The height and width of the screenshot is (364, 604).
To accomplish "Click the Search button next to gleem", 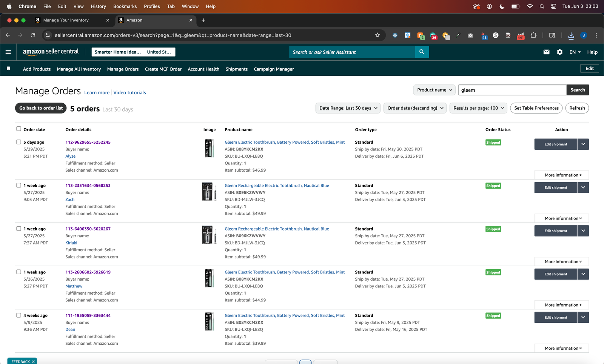I will tap(578, 90).
